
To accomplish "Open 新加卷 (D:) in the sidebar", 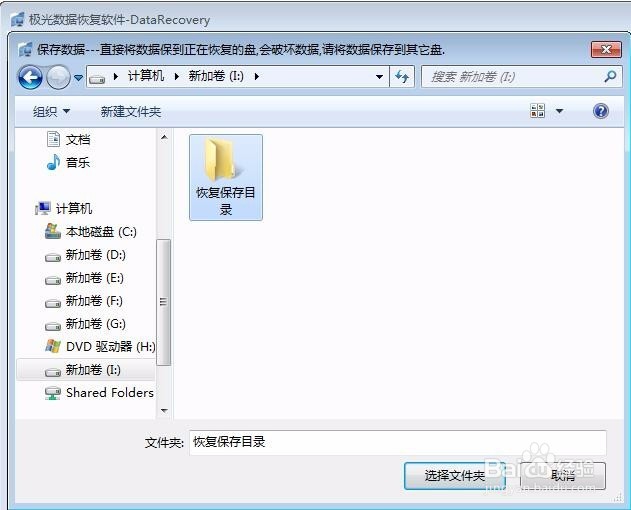I will (95, 255).
